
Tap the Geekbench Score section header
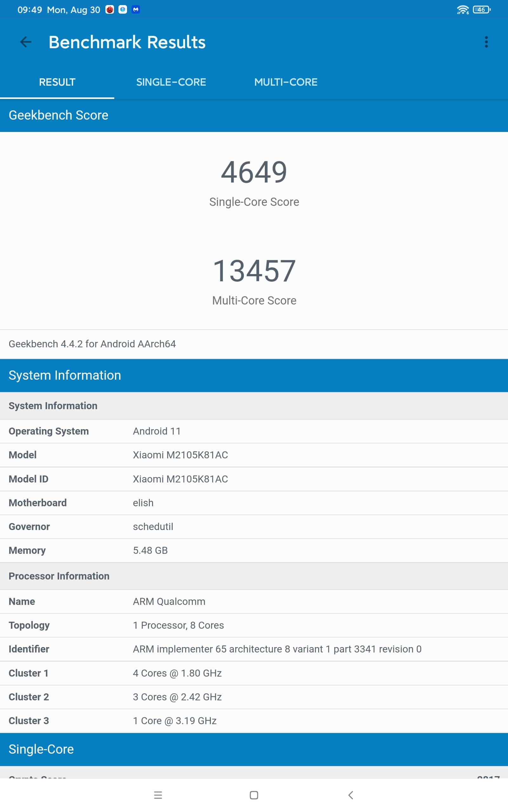pyautogui.click(x=254, y=115)
